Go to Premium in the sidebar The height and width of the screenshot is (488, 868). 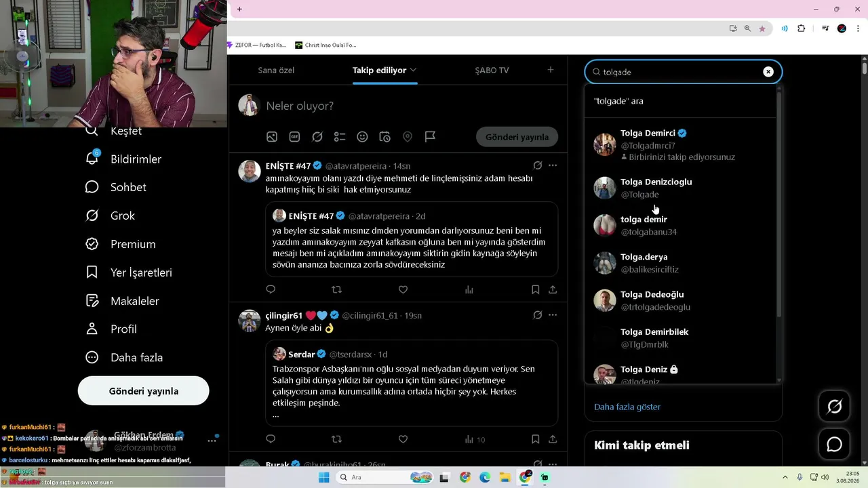pyautogui.click(x=120, y=244)
